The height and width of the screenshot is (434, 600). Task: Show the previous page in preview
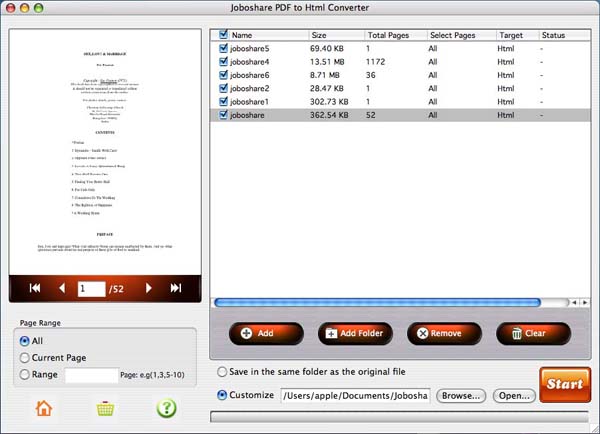coord(61,288)
